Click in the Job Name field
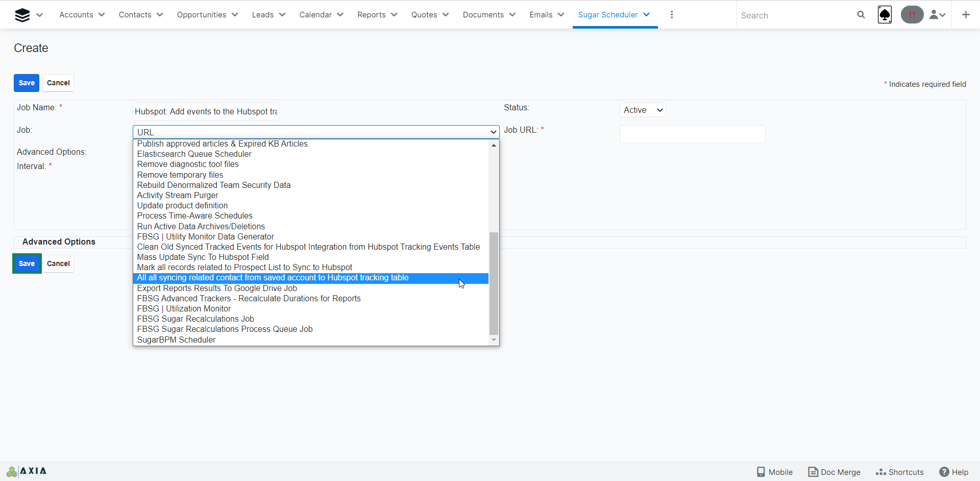980x481 pixels. coord(206,111)
